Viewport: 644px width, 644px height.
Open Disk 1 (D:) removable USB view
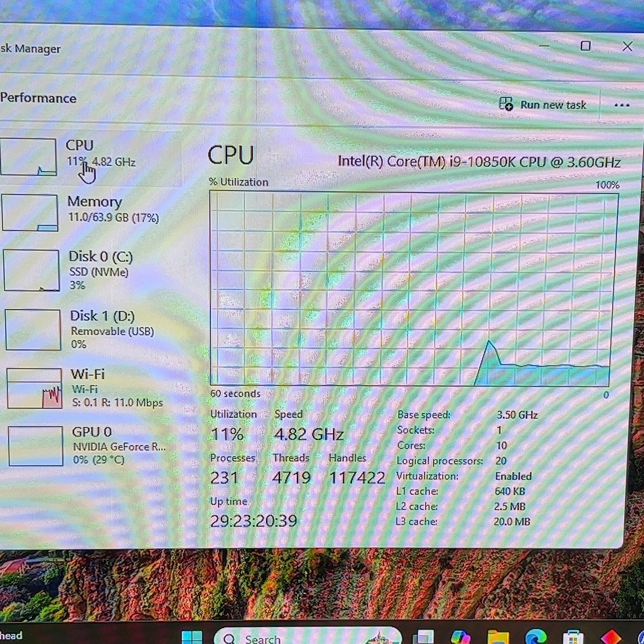click(x=92, y=330)
